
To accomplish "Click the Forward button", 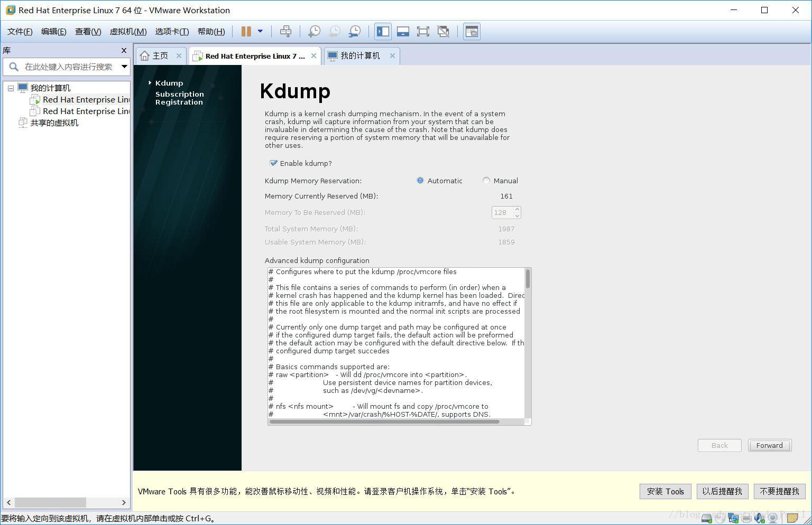I will [769, 445].
